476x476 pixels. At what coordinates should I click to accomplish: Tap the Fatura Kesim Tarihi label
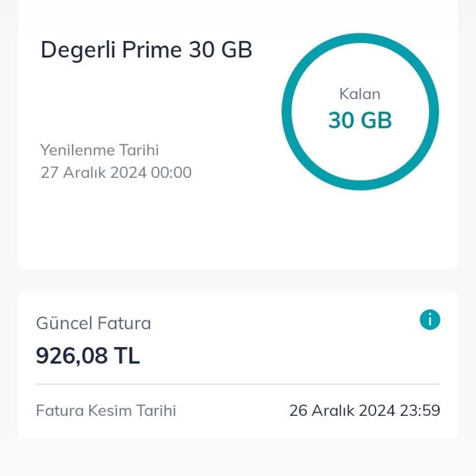[x=106, y=410]
